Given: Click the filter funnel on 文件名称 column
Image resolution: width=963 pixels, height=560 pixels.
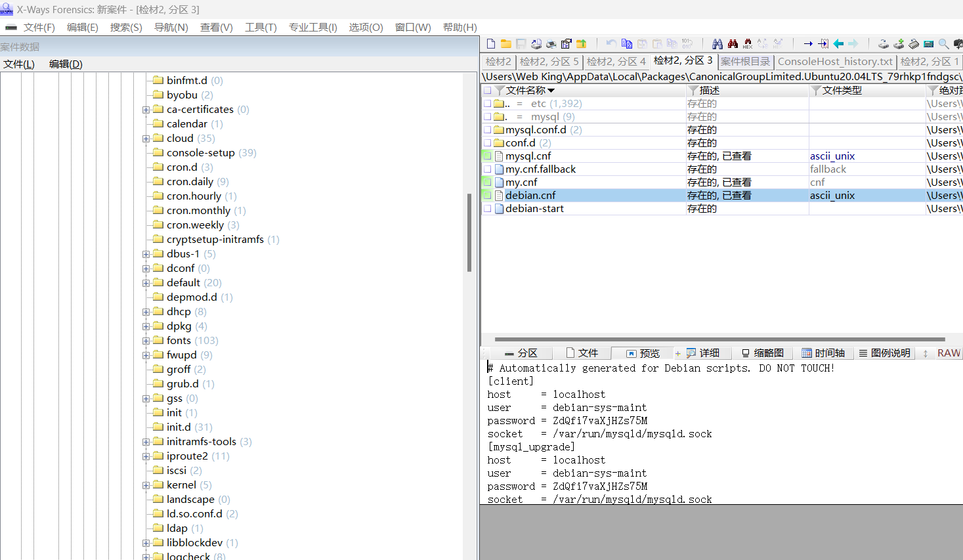Looking at the screenshot, I should pyautogui.click(x=500, y=91).
